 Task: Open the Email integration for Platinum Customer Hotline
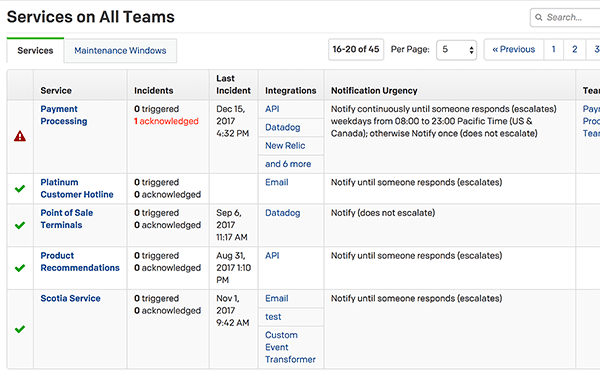[x=277, y=183]
